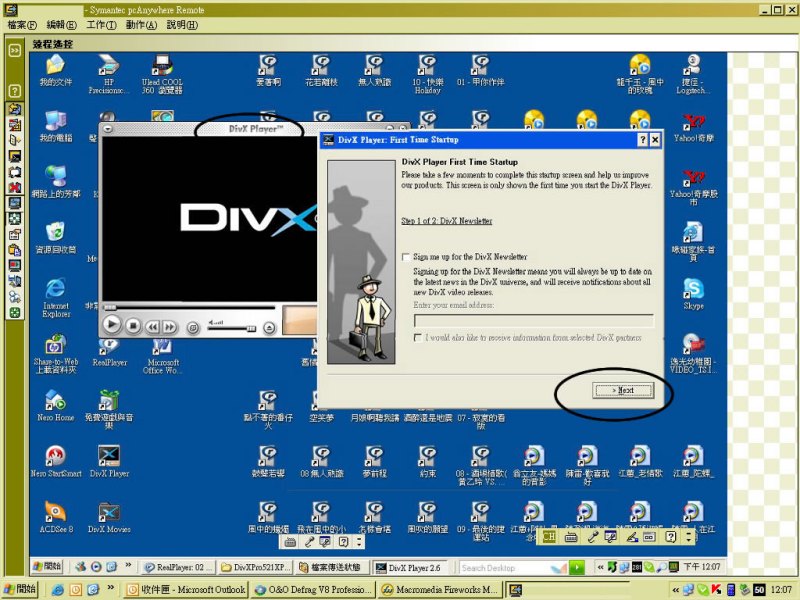Click the CH language indicator on the IME bar
Screen dimensions: 800x600
tap(549, 536)
